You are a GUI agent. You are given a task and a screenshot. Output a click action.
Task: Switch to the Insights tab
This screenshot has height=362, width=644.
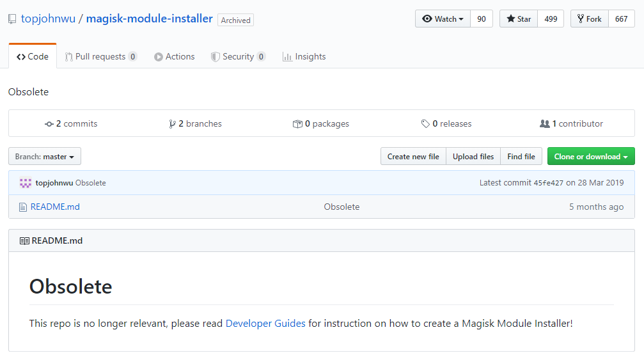coord(304,56)
